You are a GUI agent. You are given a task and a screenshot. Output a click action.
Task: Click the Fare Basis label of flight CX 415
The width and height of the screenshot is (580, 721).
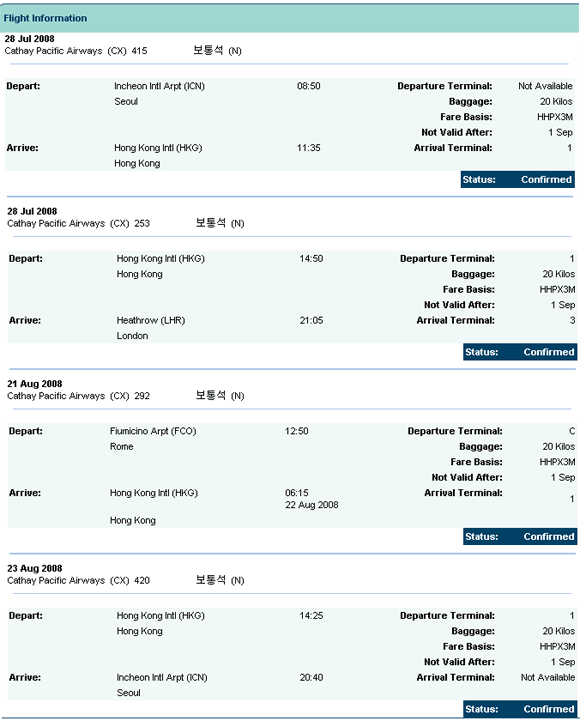click(x=466, y=117)
